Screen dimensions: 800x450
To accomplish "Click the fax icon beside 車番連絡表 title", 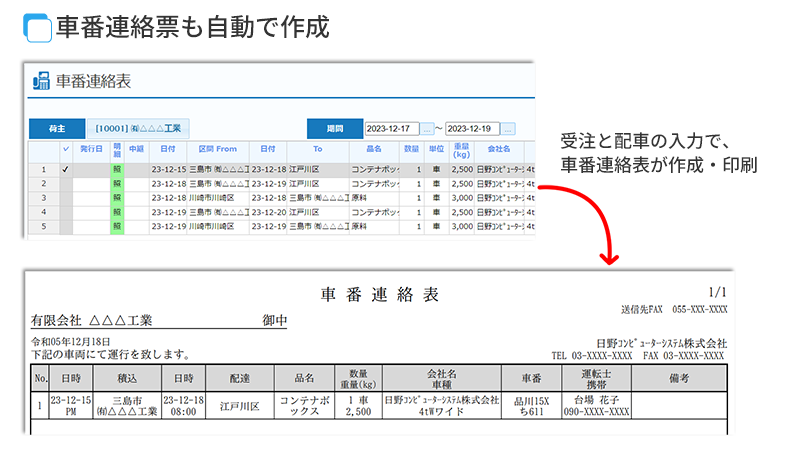I will [x=41, y=81].
